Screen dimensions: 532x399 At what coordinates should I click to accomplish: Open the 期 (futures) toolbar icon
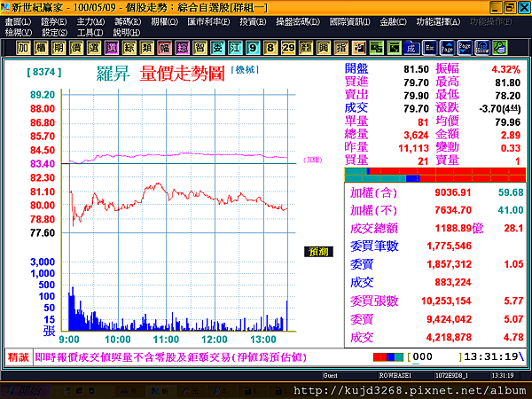(59, 48)
